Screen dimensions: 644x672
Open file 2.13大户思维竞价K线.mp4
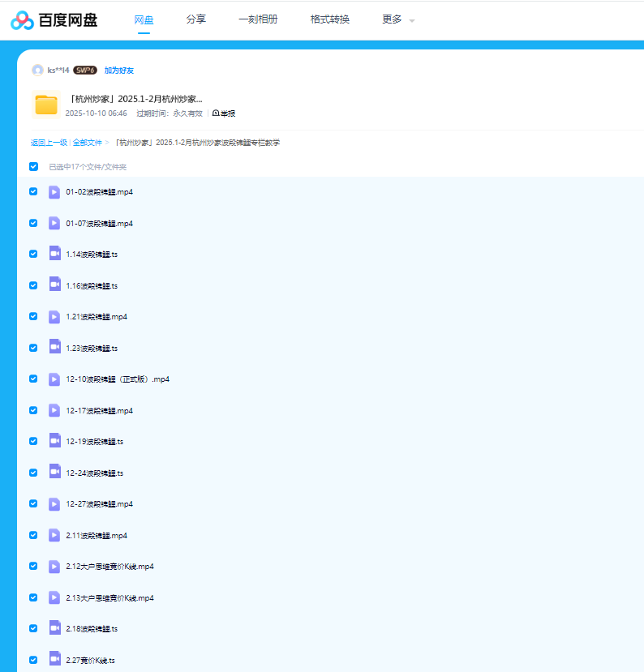click(109, 598)
